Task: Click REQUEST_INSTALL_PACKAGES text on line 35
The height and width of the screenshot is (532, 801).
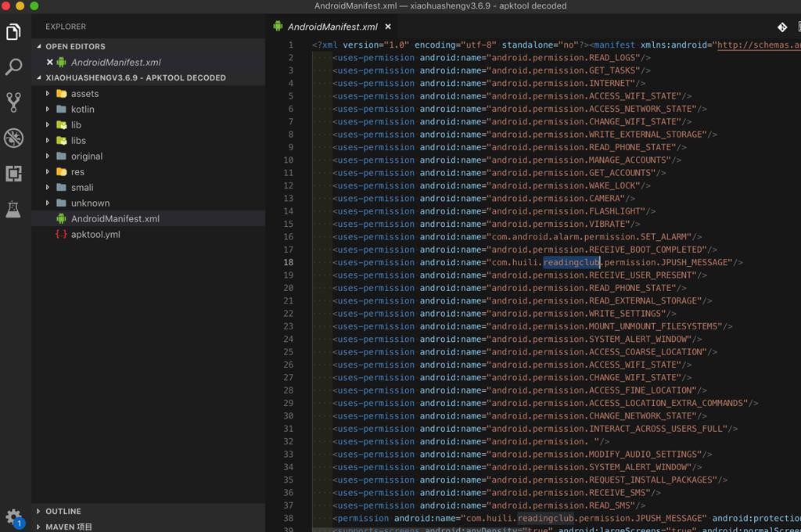Action: pyautogui.click(x=650, y=480)
